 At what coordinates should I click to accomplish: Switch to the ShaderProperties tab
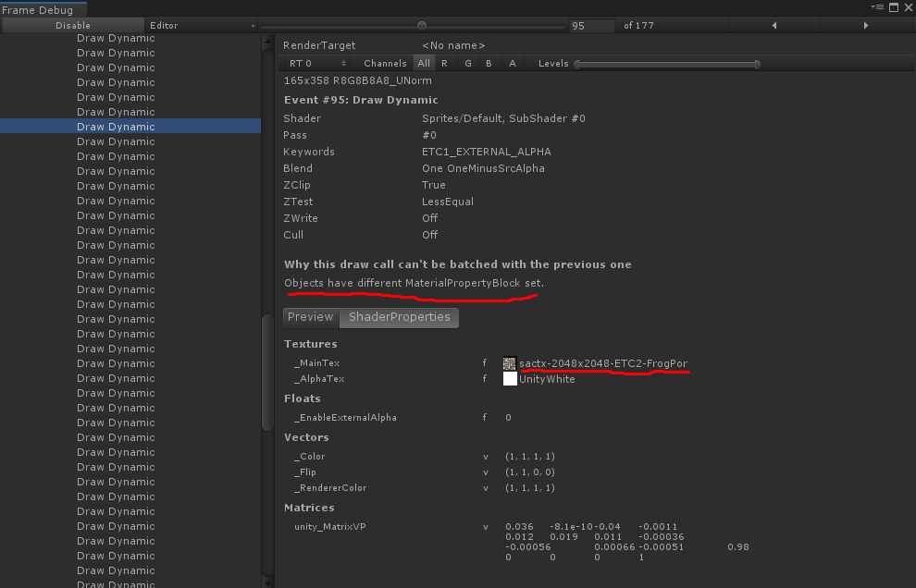coord(399,317)
